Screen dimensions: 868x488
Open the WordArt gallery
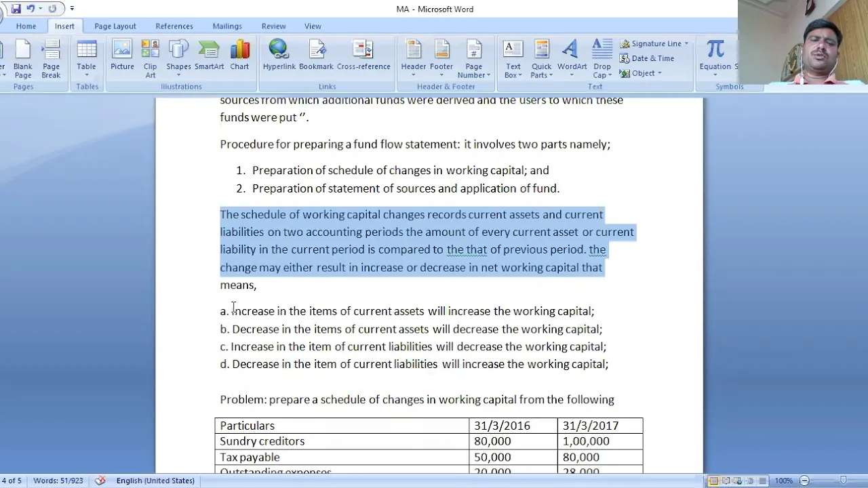pyautogui.click(x=572, y=59)
